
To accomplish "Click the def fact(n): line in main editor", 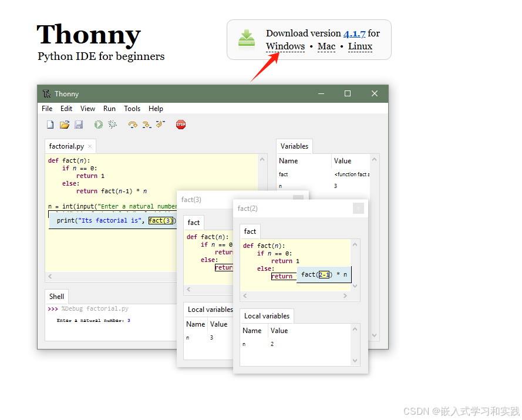I will tap(69, 160).
